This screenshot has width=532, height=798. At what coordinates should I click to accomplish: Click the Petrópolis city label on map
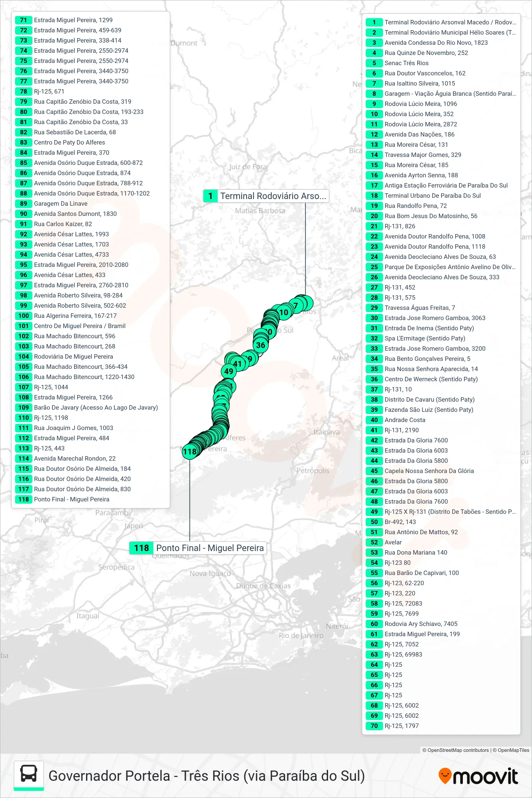click(x=313, y=470)
